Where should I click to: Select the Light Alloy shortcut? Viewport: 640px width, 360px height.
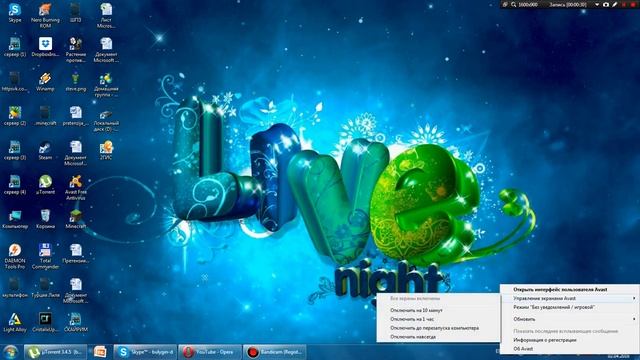point(15,322)
